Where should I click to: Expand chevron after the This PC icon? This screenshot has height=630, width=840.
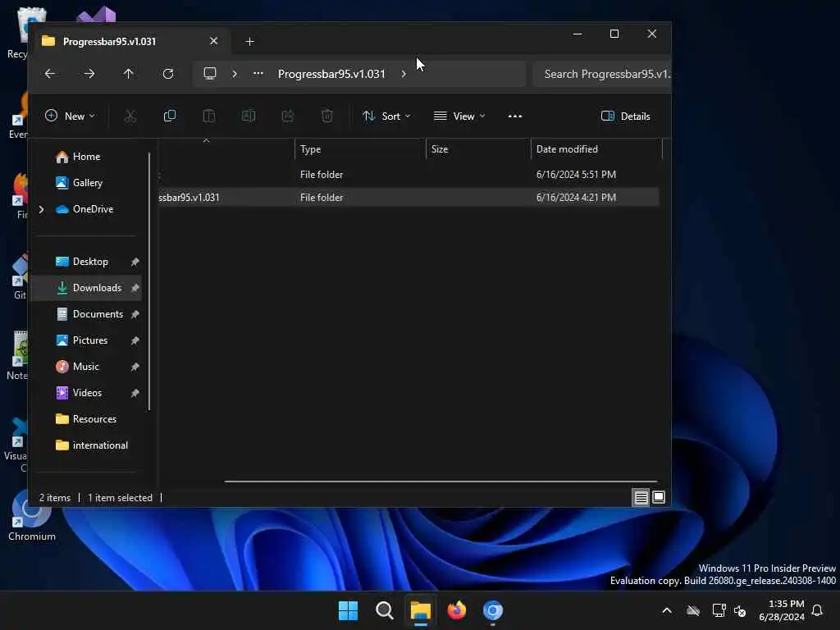tap(235, 74)
